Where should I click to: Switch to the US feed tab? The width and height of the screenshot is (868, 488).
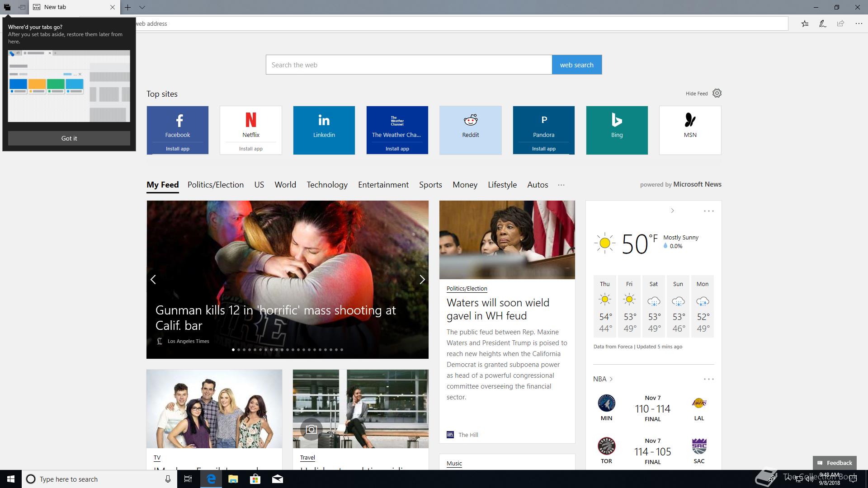[259, 185]
